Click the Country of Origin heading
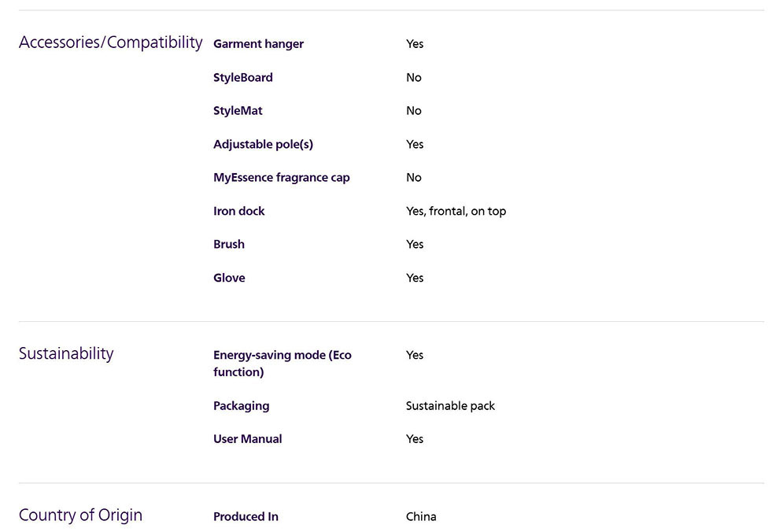Image resolution: width=783 pixels, height=532 pixels. coord(80,515)
